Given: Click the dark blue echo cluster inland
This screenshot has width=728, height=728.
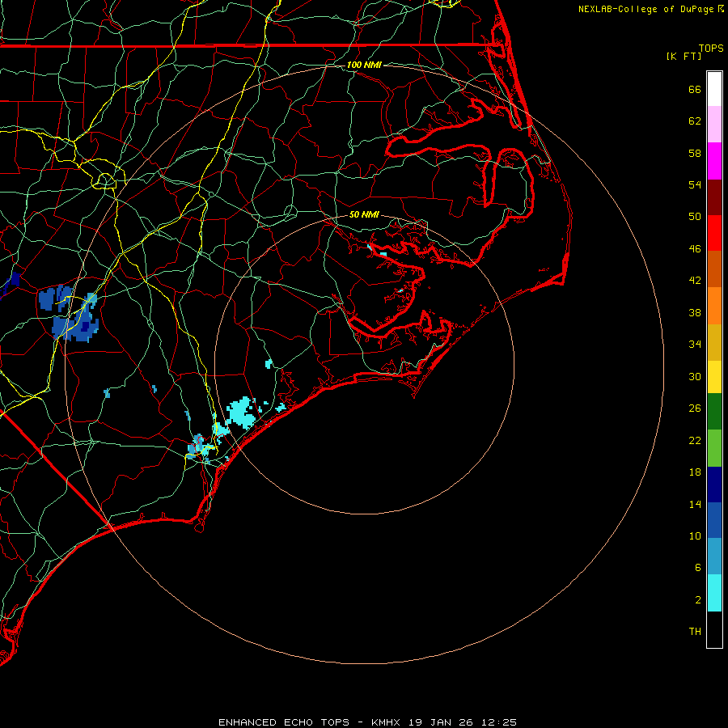Looking at the screenshot, I should click(70, 313).
